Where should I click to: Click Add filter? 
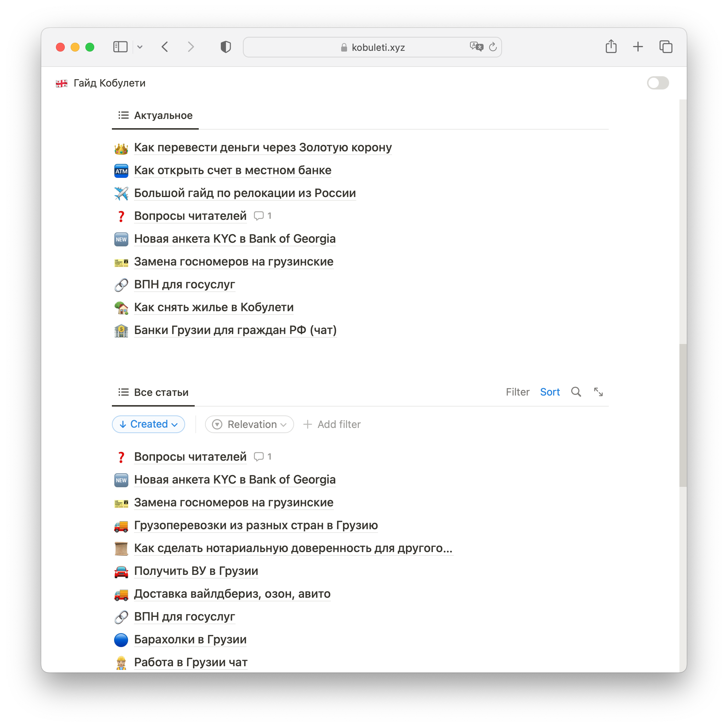coord(332,425)
